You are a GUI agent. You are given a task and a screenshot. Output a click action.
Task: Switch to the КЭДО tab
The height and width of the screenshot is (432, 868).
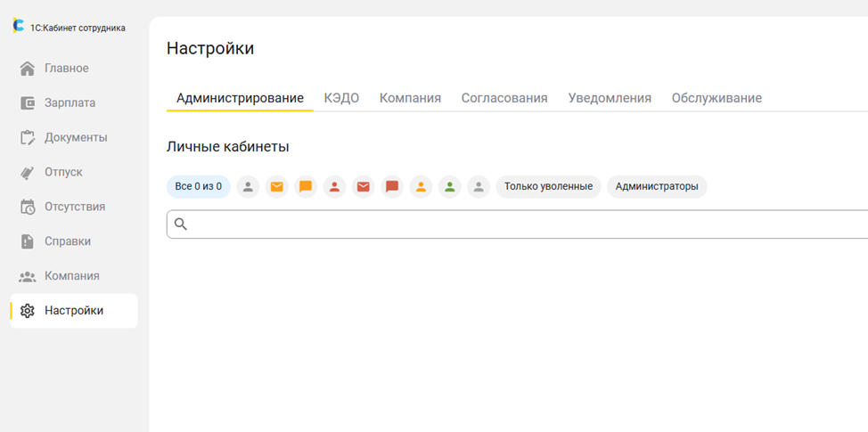[341, 99]
